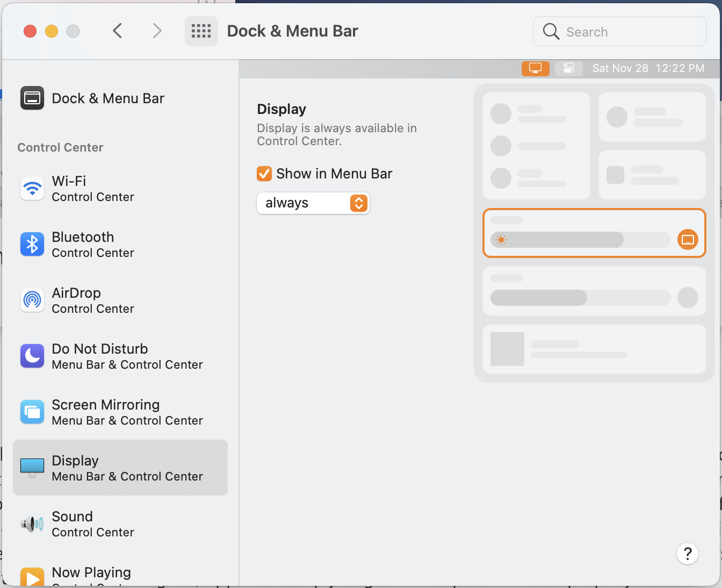722x588 pixels.
Task: Click orange display icon in preview menu bar
Action: (x=536, y=68)
